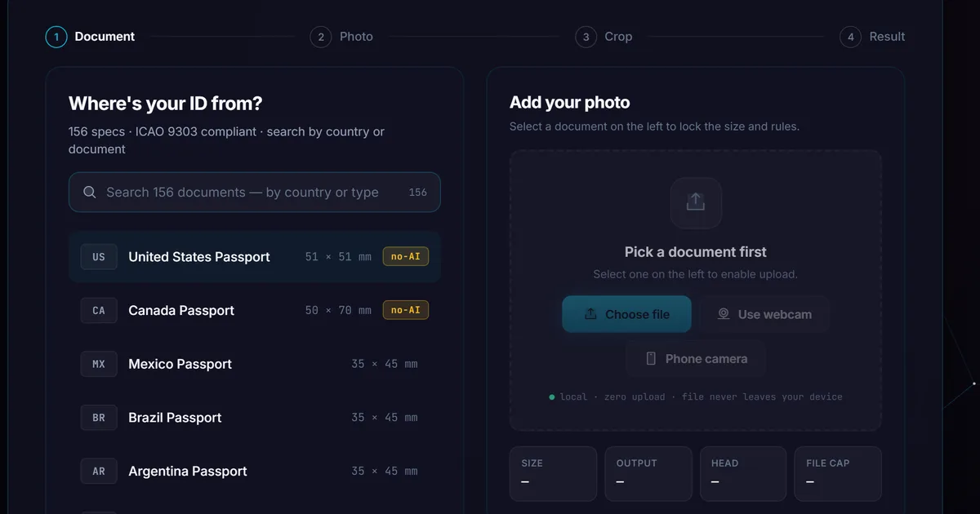Click the Use webcam button

click(x=764, y=314)
